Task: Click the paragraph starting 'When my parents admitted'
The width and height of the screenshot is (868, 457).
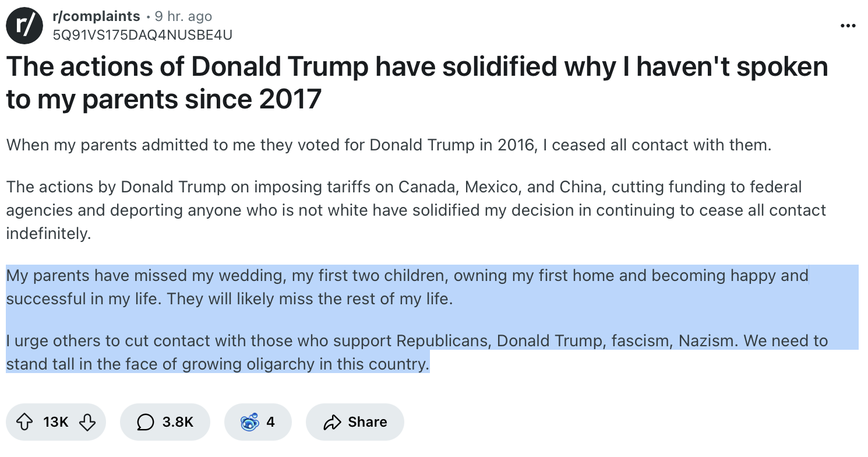Action: coord(389,145)
